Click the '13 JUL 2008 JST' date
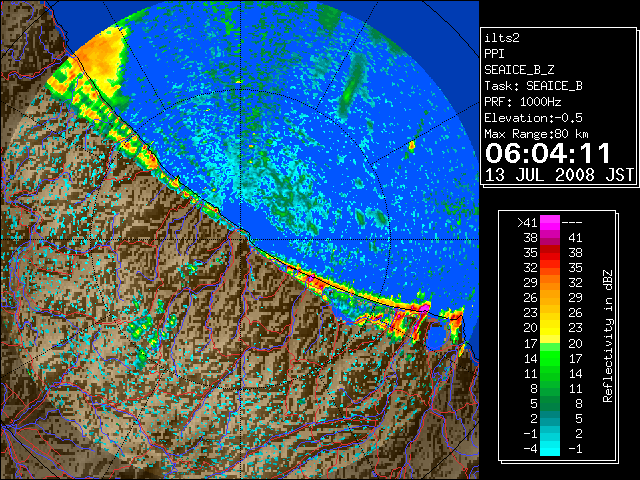The height and width of the screenshot is (480, 640). [559, 175]
